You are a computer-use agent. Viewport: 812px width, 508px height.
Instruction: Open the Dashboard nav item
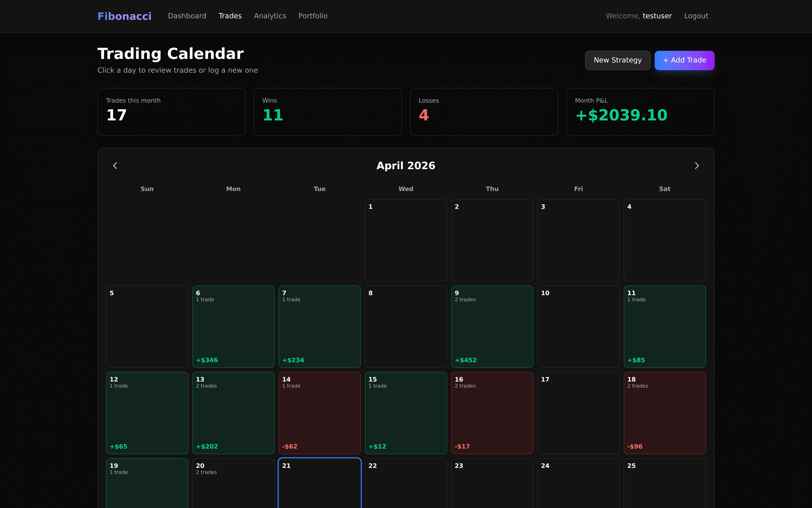tap(187, 16)
